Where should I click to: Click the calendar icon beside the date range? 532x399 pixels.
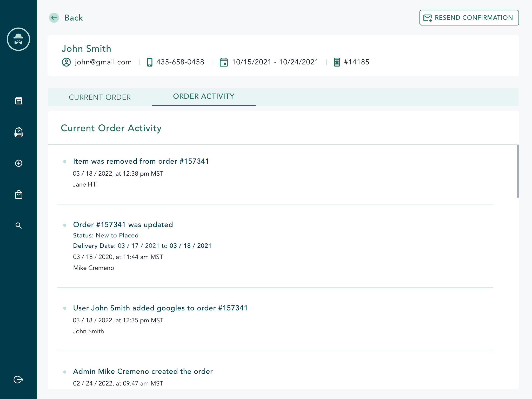[x=224, y=62]
